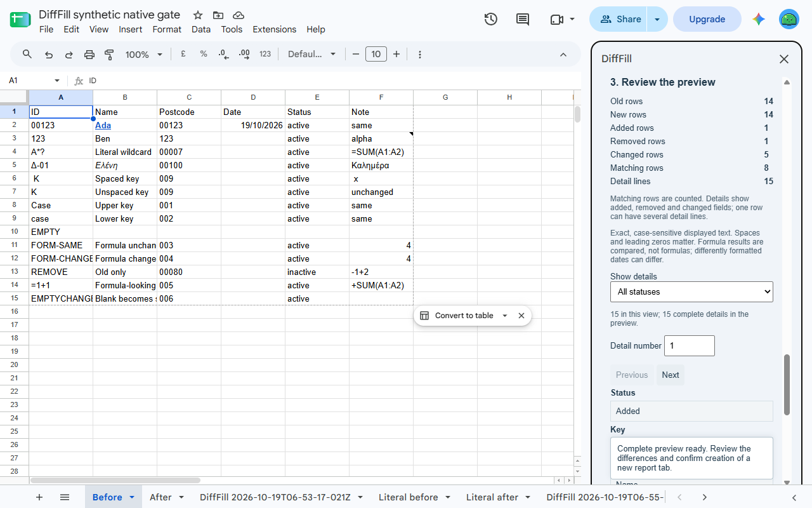Open the Google Sheets home icon

point(20,19)
